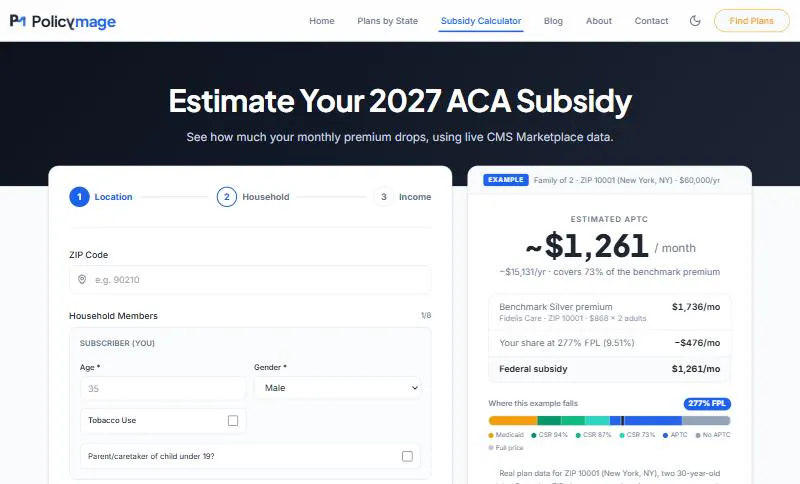Image resolution: width=800 pixels, height=484 pixels.
Task: Go to the step 2 Household circle
Action: [227, 197]
